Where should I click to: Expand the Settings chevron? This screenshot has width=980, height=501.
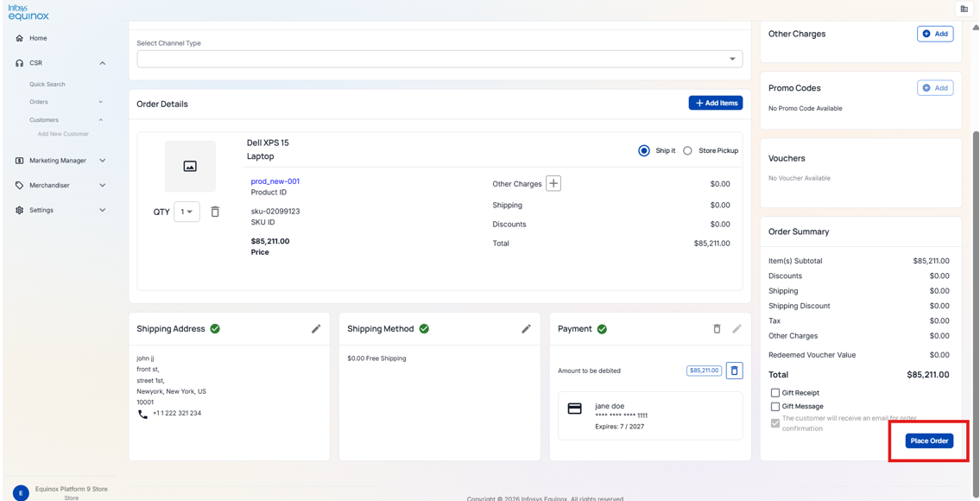pos(103,210)
